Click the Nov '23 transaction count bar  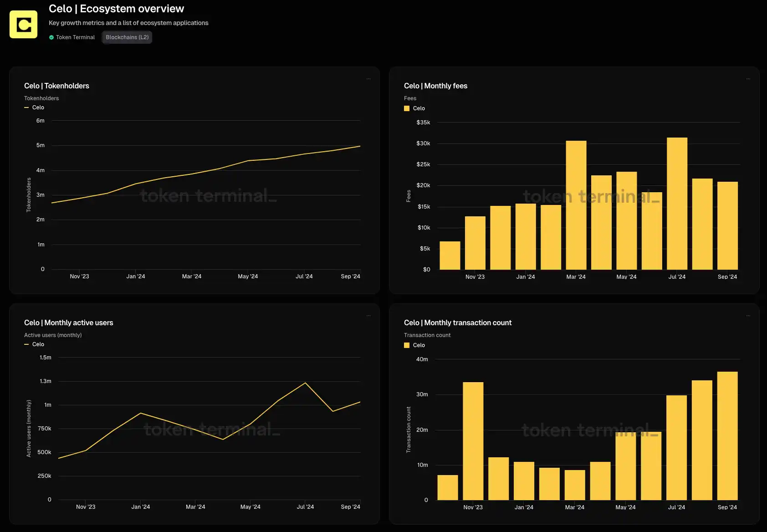473,441
